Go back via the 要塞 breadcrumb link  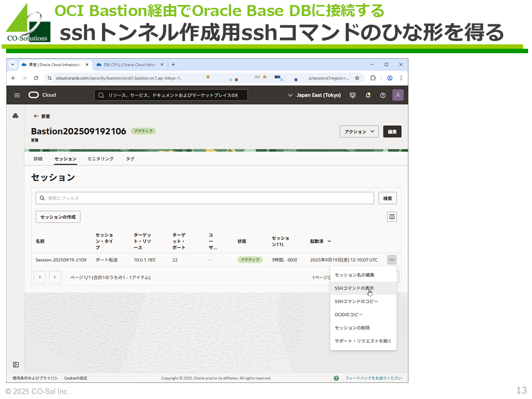click(42, 116)
